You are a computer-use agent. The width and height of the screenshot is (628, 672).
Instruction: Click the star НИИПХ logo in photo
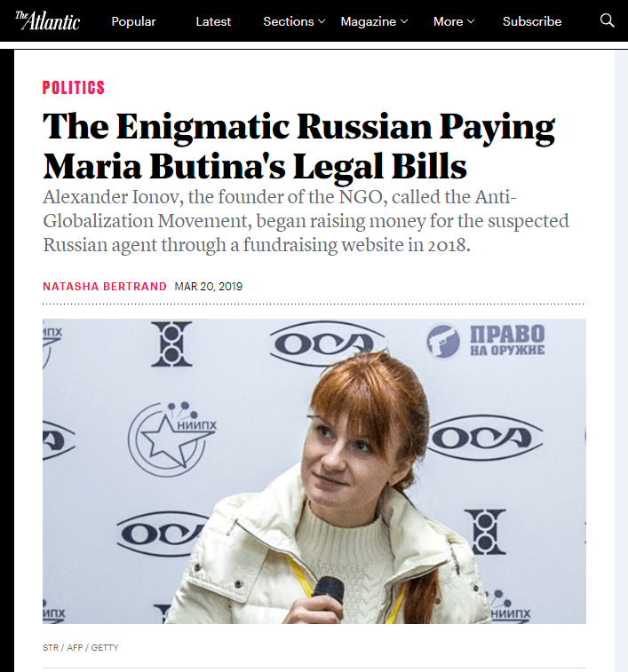tap(171, 439)
